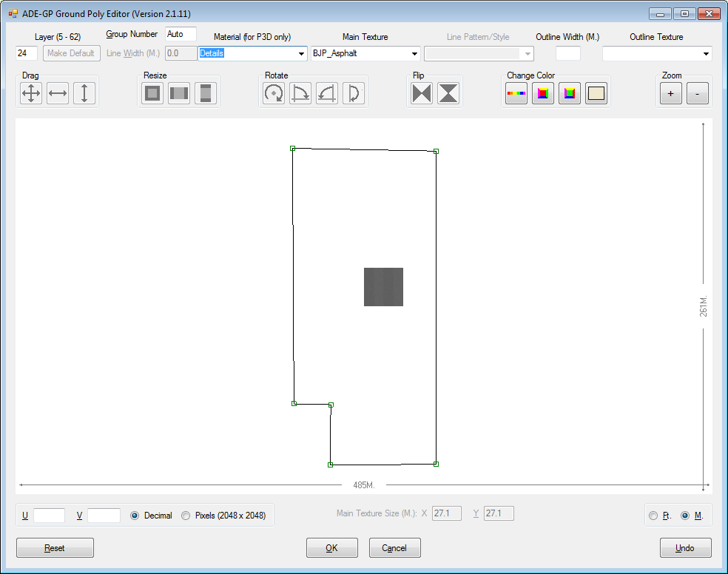Select the Decimal coordinate radio button
This screenshot has width=728, height=574.
135,516
